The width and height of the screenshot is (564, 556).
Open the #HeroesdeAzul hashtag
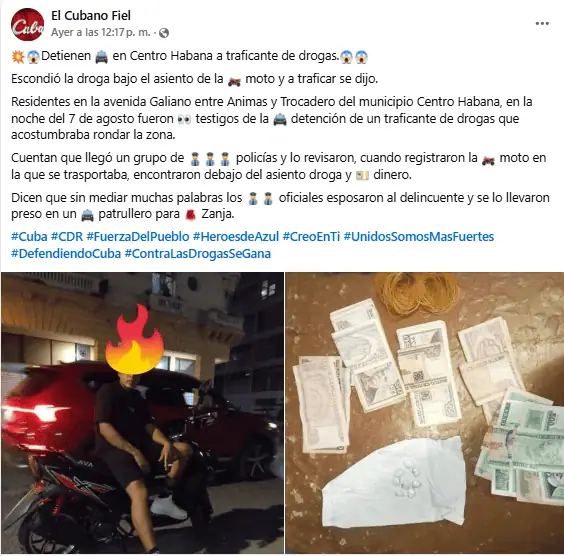click(236, 237)
